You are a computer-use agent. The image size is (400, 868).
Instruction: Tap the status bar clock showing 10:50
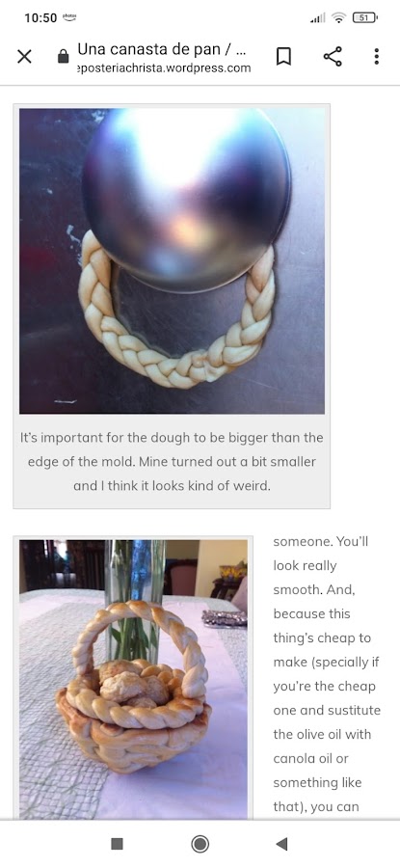[40, 17]
